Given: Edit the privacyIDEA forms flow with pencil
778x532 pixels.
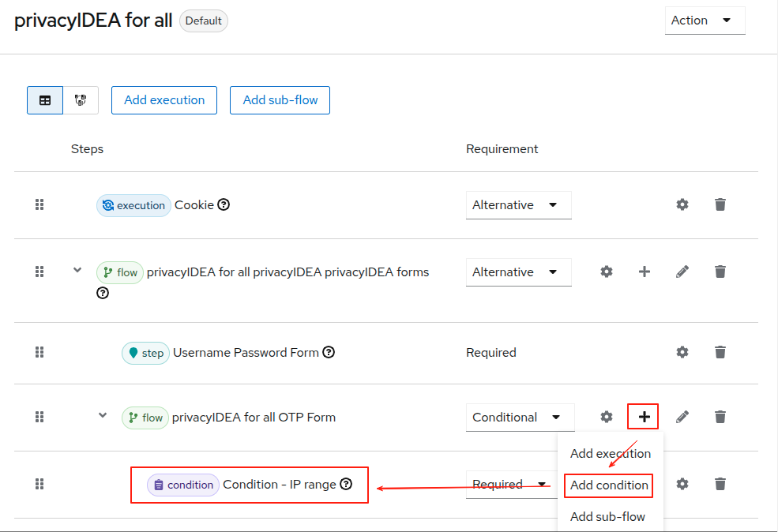Looking at the screenshot, I should [x=682, y=272].
